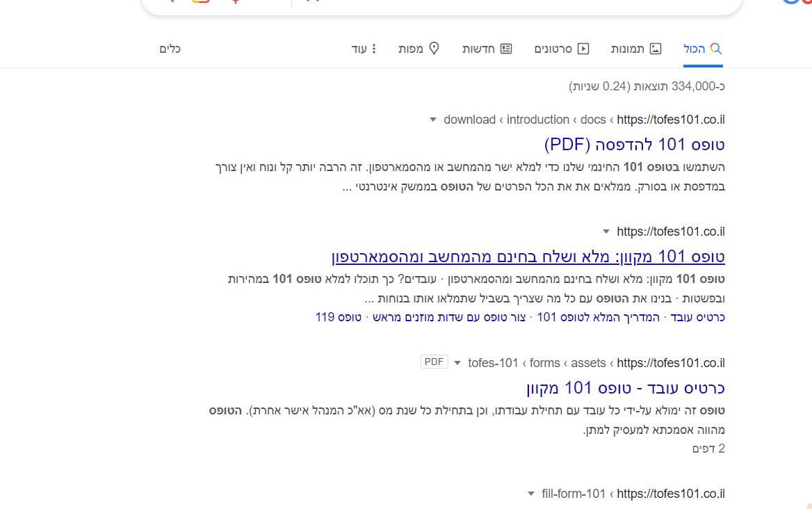This screenshot has height=509, width=812.
Task: Expand arrow beside tofes-101 › forms › assets URL
Action: [x=457, y=363]
